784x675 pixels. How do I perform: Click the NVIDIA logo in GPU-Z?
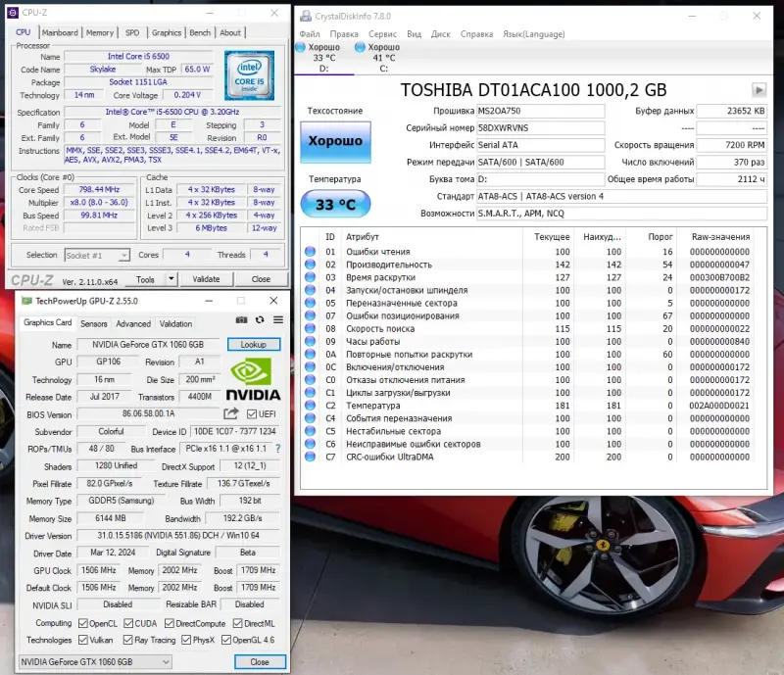[x=253, y=379]
